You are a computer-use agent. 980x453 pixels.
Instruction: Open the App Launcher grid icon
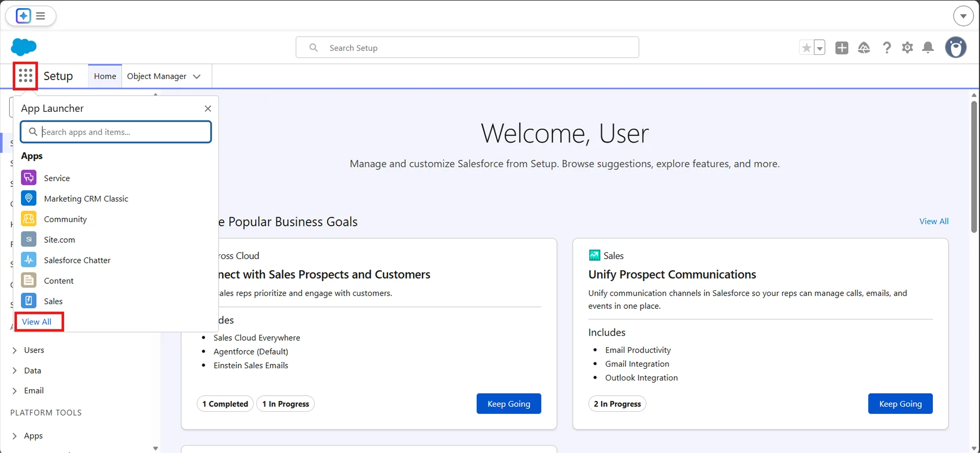[x=24, y=75]
